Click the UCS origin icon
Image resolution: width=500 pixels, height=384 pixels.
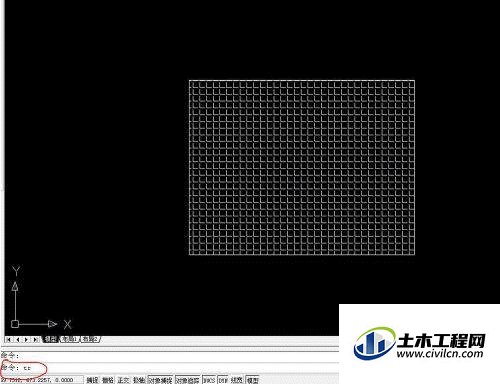[x=15, y=324]
